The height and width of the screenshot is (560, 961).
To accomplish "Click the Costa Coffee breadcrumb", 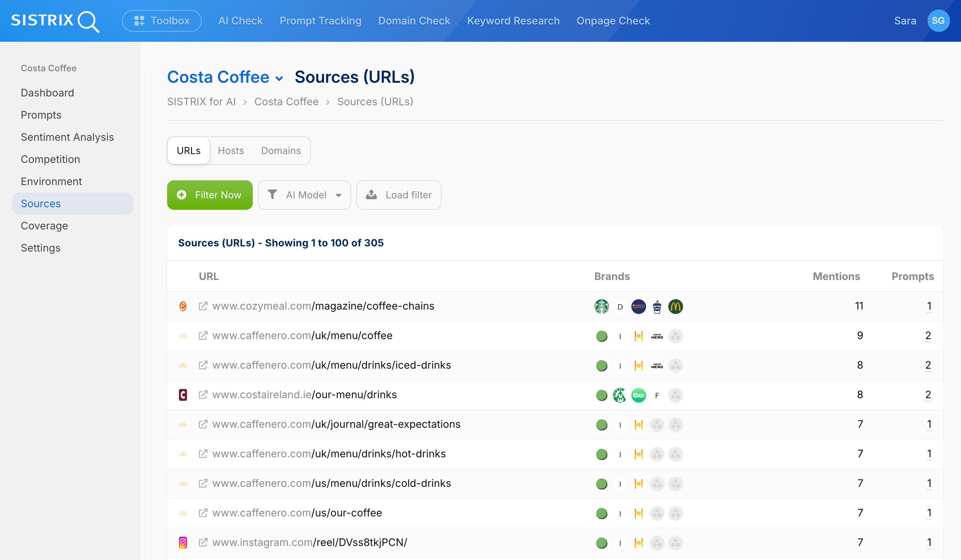I will click(x=286, y=102).
